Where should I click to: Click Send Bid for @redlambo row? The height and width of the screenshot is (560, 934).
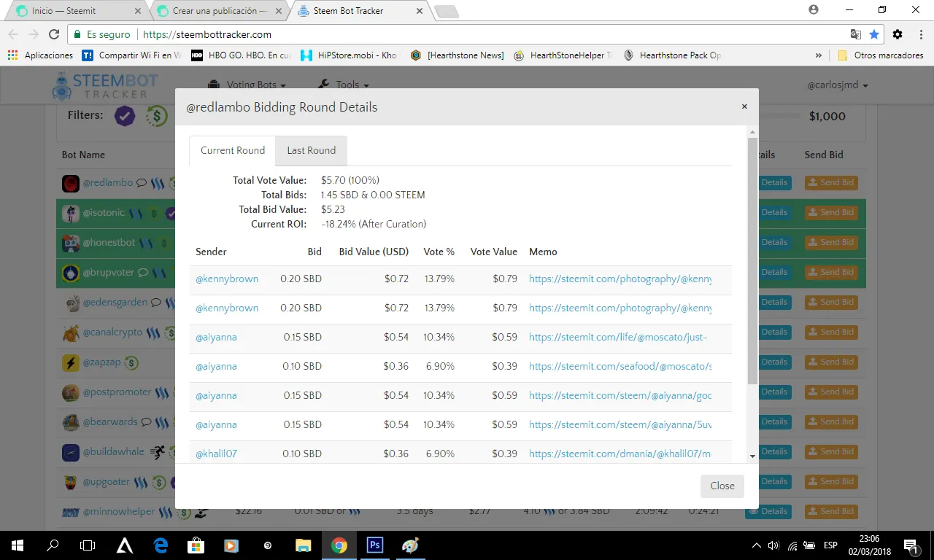pos(831,183)
